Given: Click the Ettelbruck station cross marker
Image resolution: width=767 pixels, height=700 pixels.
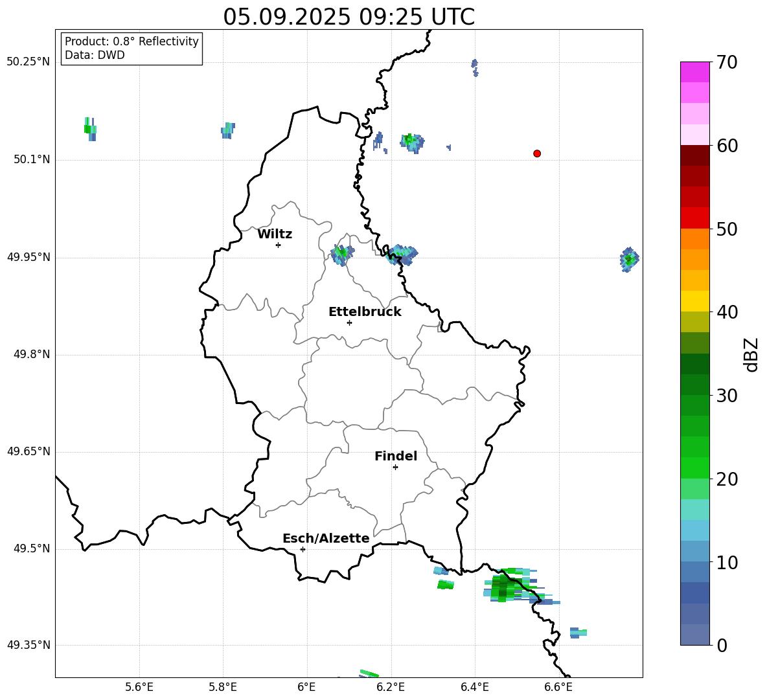Looking at the screenshot, I should click(349, 322).
